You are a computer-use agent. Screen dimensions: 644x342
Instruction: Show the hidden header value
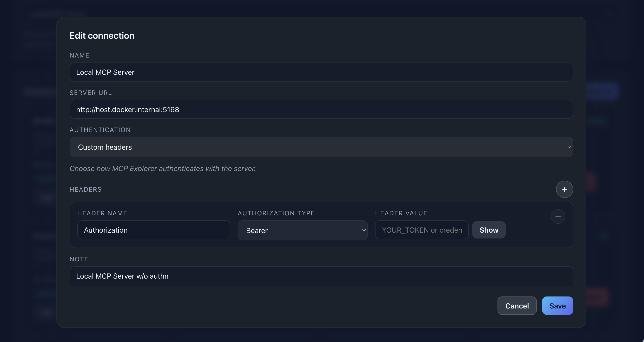488,230
